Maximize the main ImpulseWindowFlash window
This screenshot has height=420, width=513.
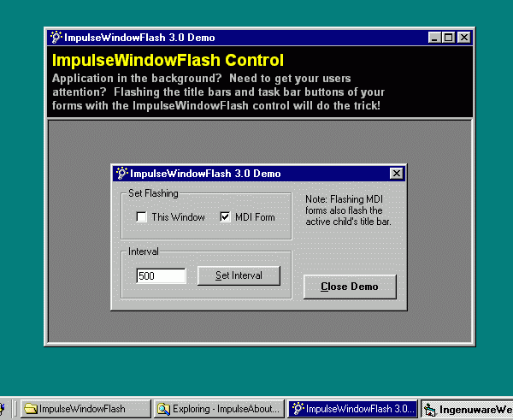tap(448, 38)
